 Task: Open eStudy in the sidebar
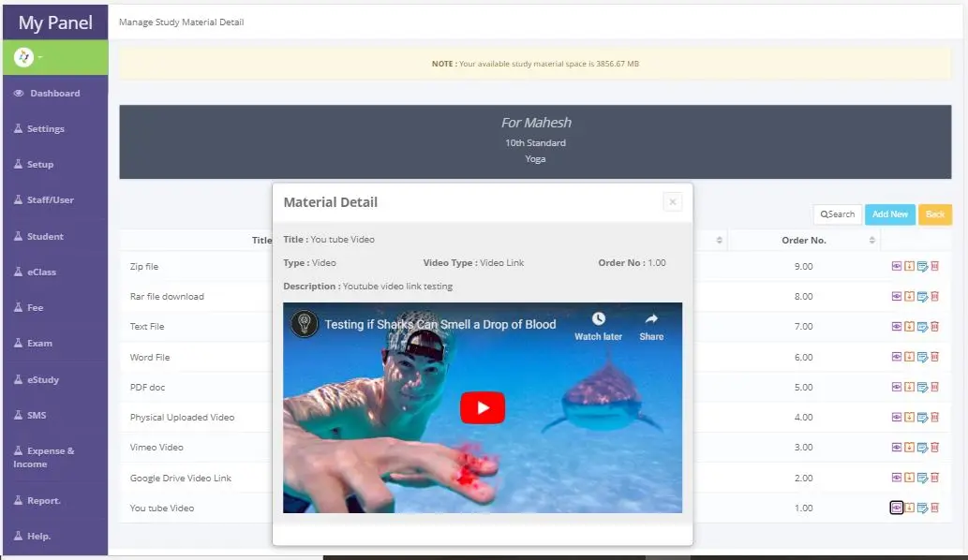click(x=42, y=379)
